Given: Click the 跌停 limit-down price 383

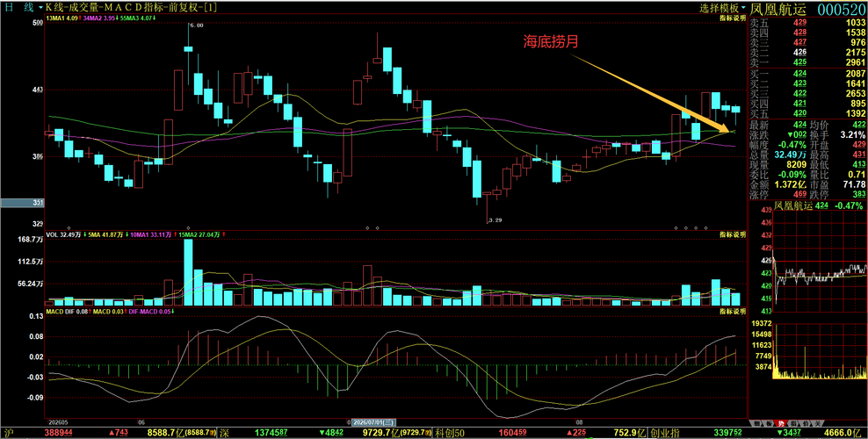Looking at the screenshot, I should [859, 194].
